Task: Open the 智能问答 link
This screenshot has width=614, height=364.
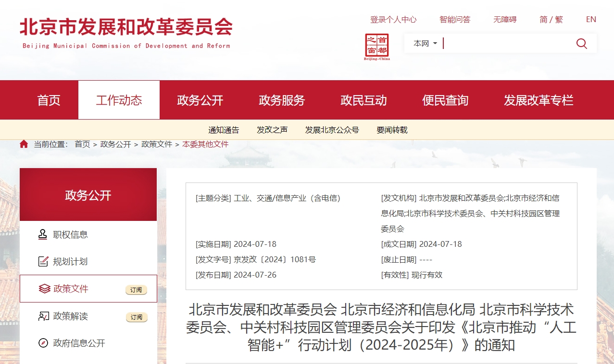Action: 455,19
